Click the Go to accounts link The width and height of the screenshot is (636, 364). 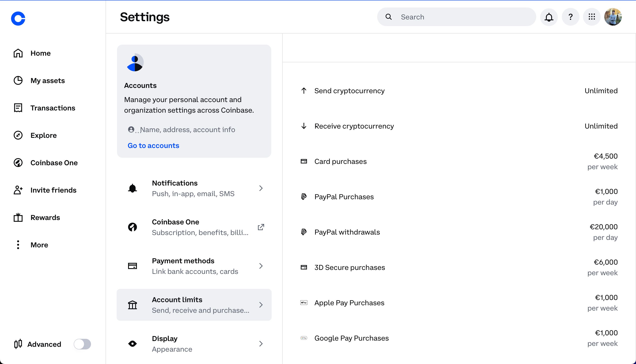pos(153,146)
